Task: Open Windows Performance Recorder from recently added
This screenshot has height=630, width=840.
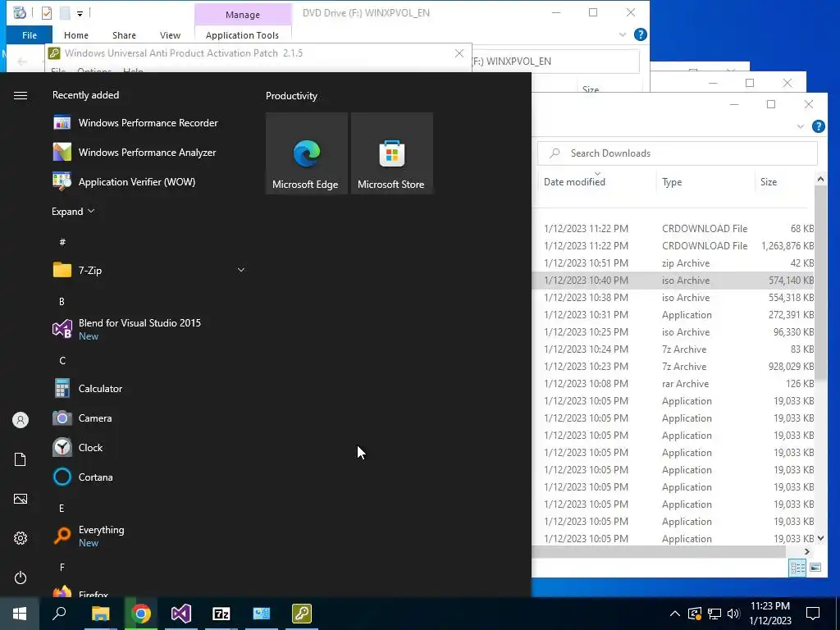Action: (135, 123)
